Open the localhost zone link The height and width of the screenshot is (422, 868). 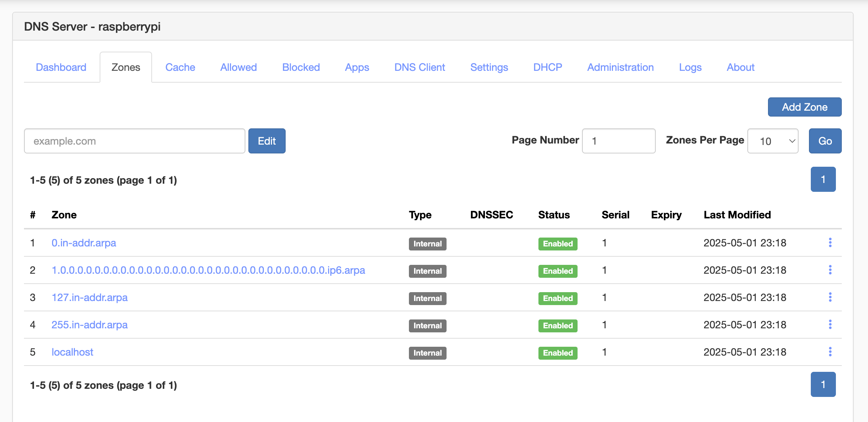pyautogui.click(x=72, y=352)
